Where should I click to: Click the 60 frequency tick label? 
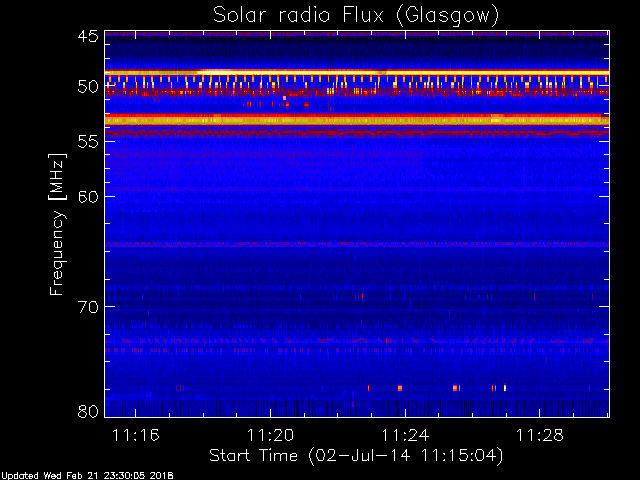tap(88, 196)
